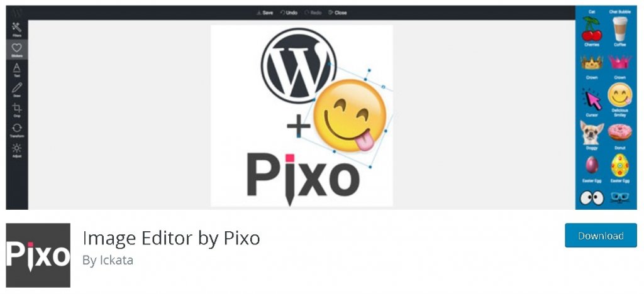Screen dimensions: 644x294
Task: Click the Download button
Action: 601,236
